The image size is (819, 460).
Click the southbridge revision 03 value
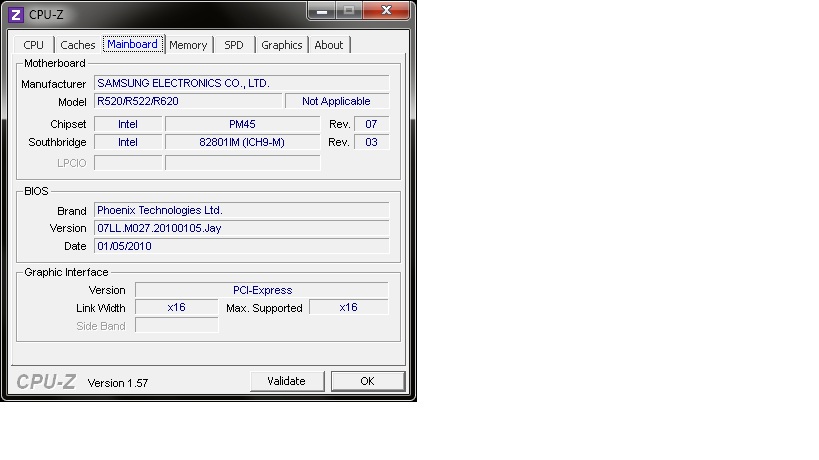click(x=371, y=142)
